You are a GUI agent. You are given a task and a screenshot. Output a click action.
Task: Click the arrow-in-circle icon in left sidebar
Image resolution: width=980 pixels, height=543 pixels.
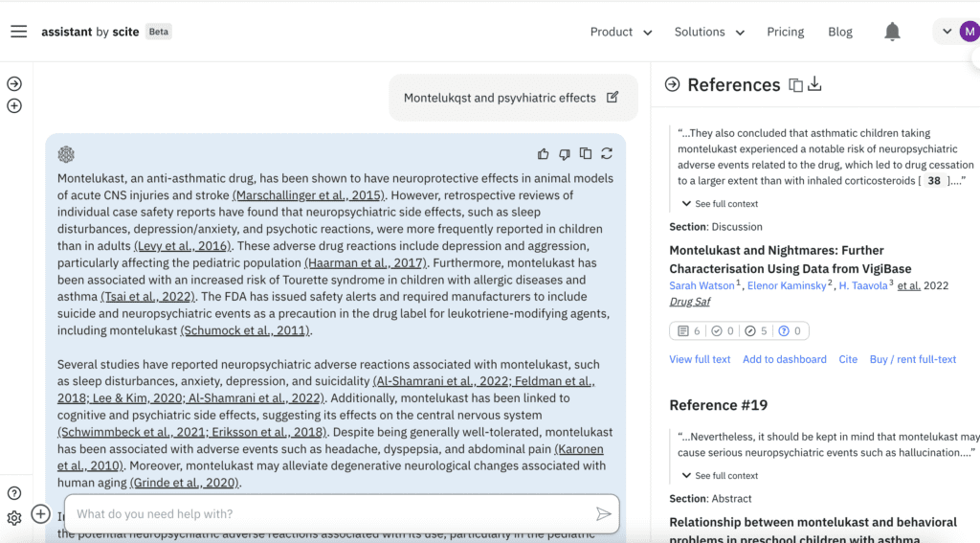14,84
